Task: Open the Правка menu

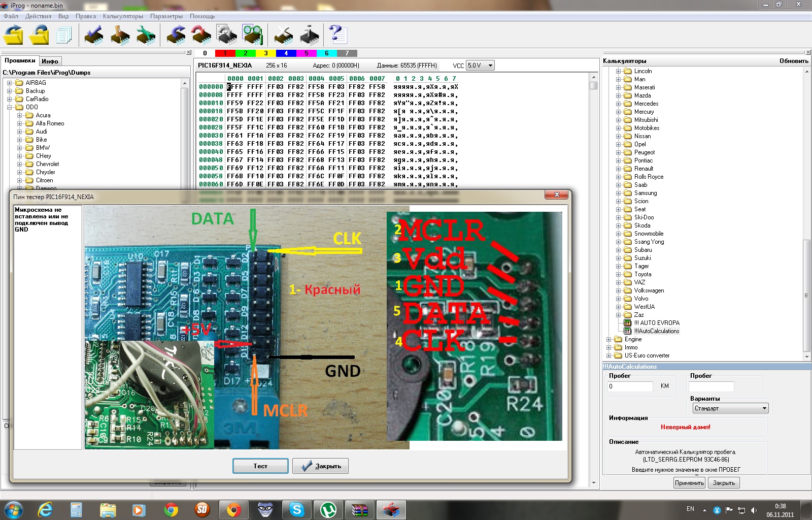Action: click(86, 16)
